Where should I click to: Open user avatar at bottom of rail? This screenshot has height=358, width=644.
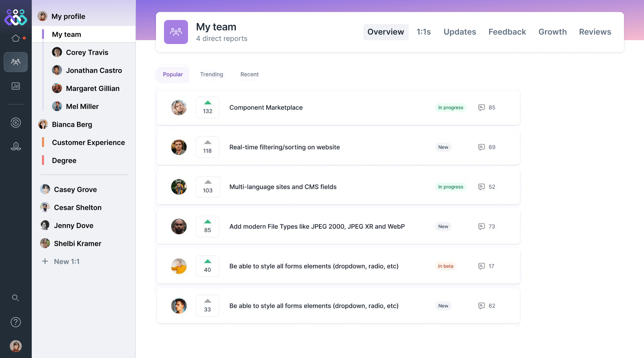point(16,346)
